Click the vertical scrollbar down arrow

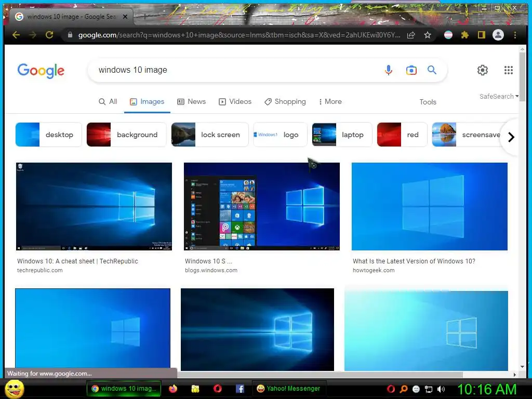point(522,367)
